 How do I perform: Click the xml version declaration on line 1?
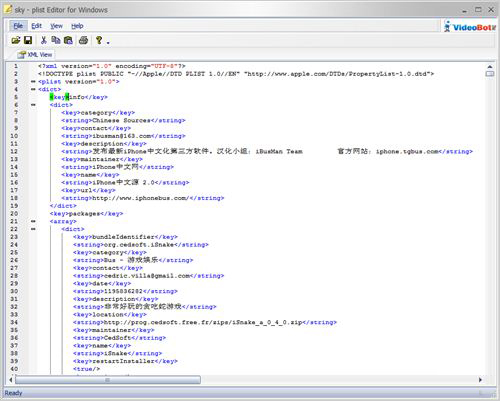coord(112,66)
